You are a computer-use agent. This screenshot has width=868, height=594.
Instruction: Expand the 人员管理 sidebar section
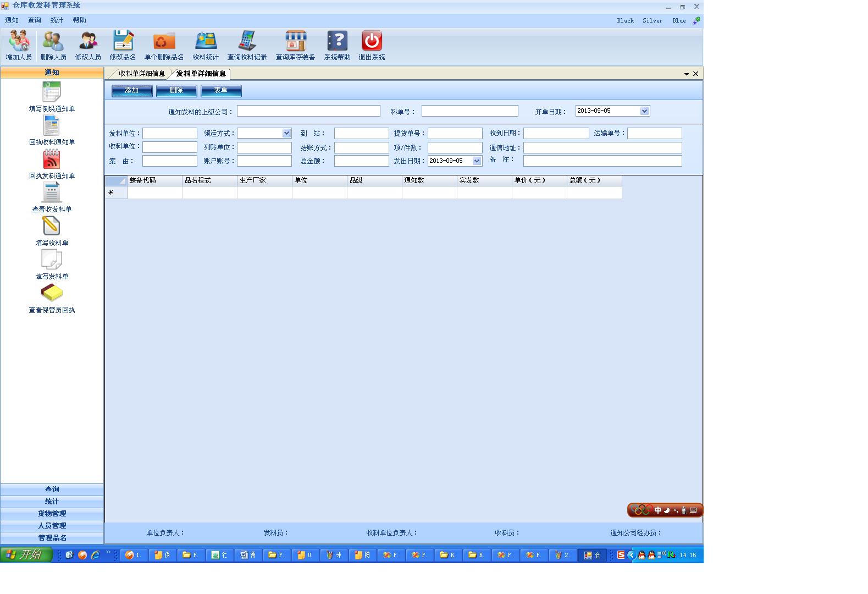tap(52, 526)
